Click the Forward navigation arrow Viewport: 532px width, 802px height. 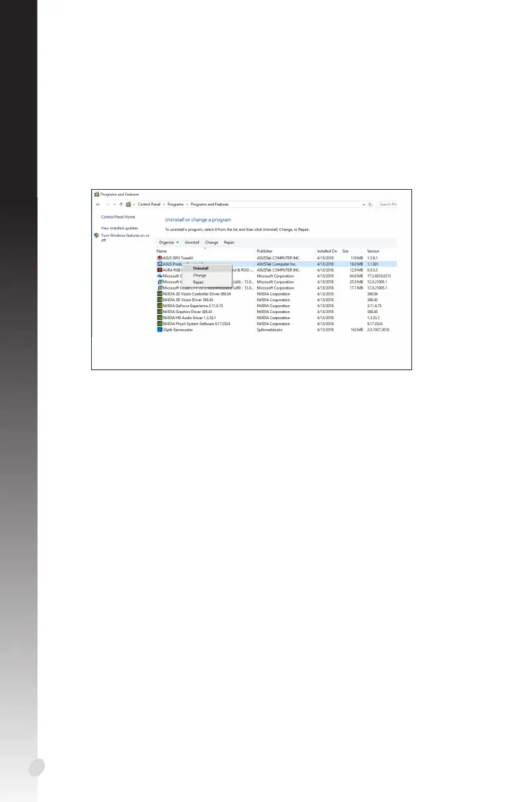107,204
